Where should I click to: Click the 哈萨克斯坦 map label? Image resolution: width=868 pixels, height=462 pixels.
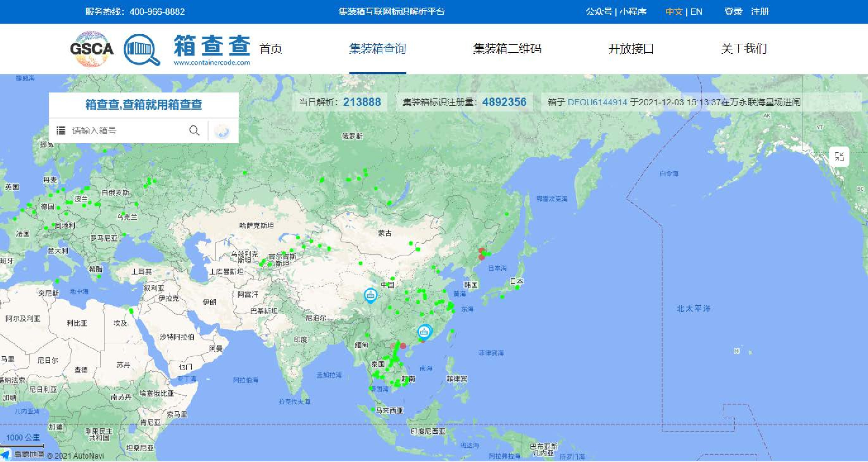[257, 226]
